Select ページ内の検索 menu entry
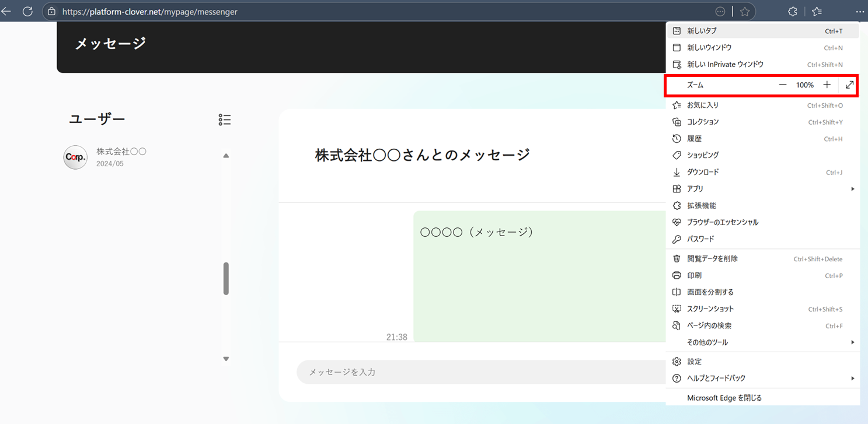This screenshot has width=868, height=424. point(762,326)
